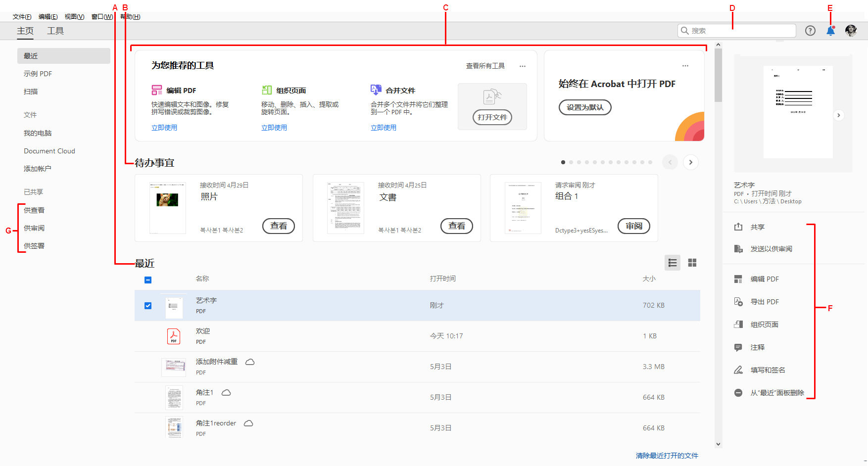
Task: Click the Edit PDF icon in recommended tools
Action: coord(157,90)
